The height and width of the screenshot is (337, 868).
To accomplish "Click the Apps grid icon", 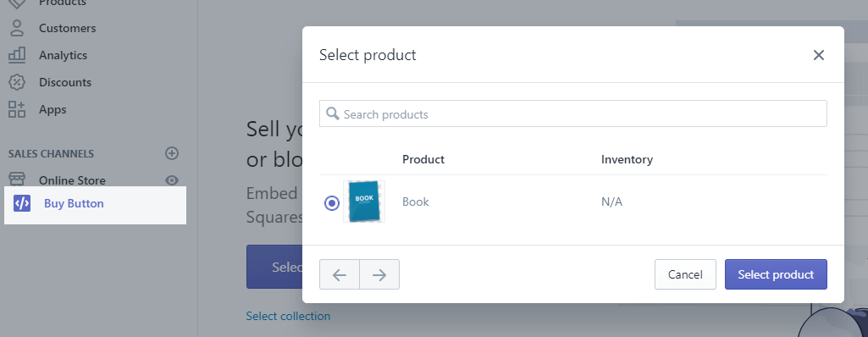I will click(17, 109).
